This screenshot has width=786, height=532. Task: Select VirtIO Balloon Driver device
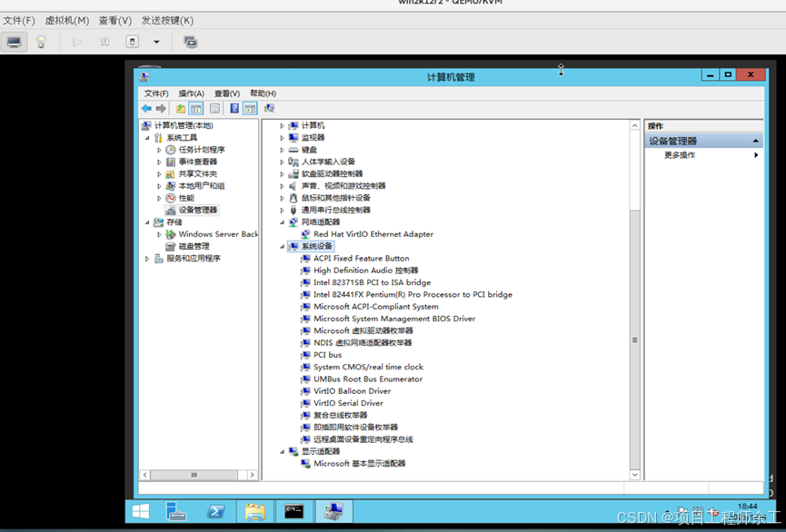[x=352, y=390]
